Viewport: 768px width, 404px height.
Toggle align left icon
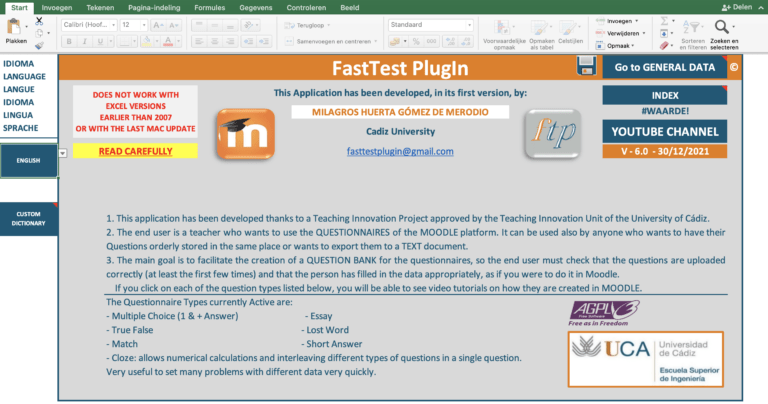tap(199, 42)
